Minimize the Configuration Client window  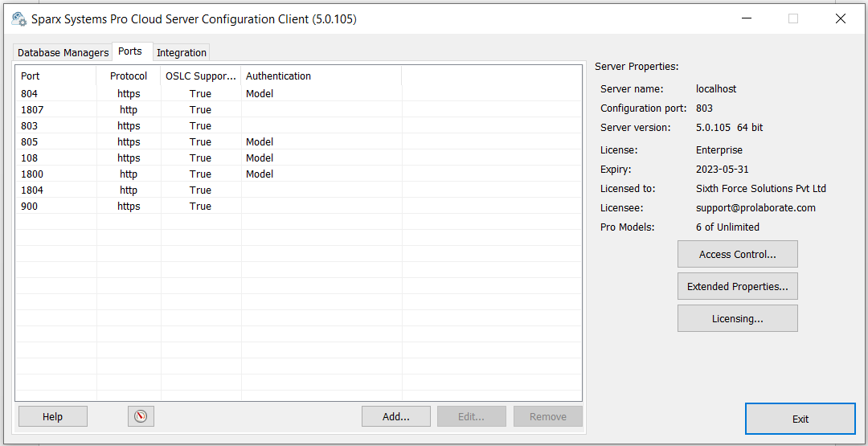click(746, 18)
